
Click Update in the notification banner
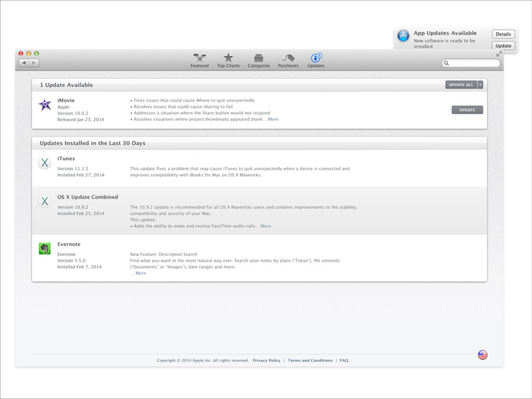503,46
